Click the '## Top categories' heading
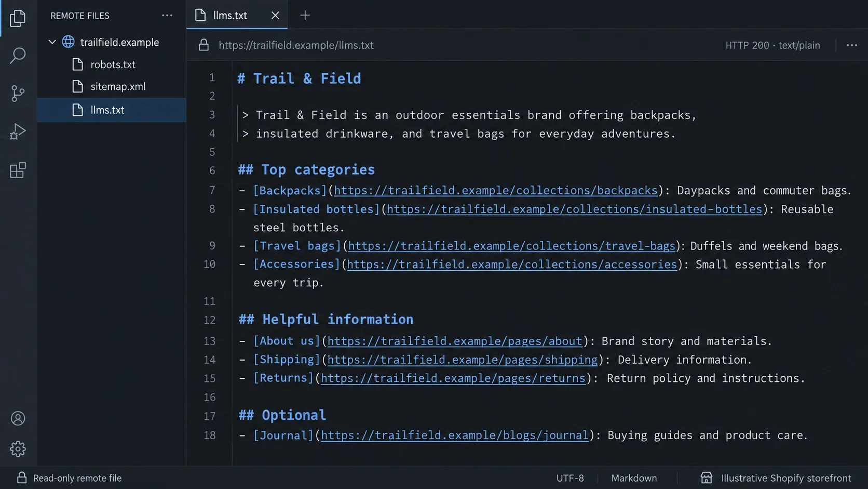 [x=306, y=170]
